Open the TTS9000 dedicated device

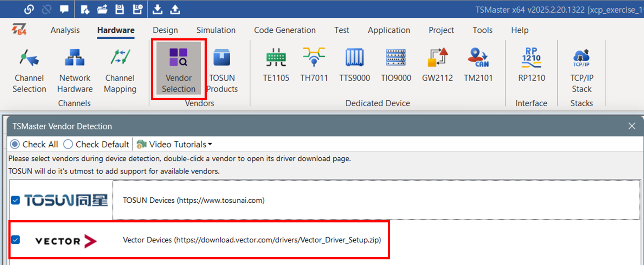point(354,65)
